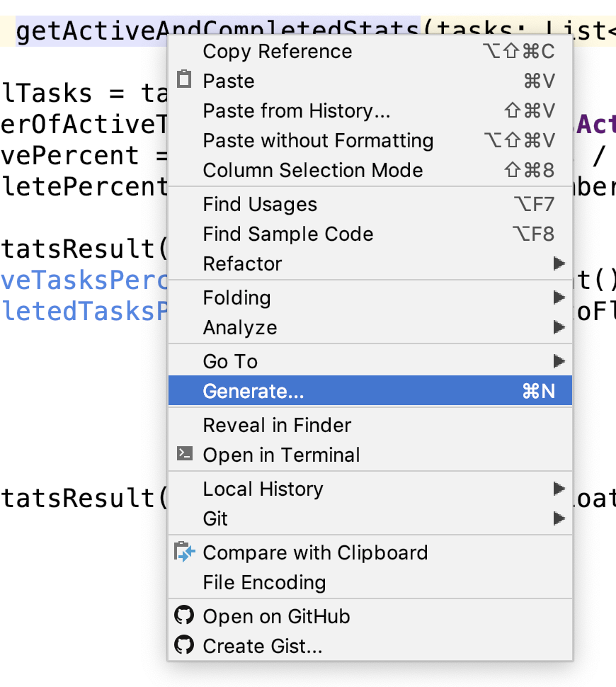
Task: Choose Paste from History option
Action: pyautogui.click(x=296, y=111)
